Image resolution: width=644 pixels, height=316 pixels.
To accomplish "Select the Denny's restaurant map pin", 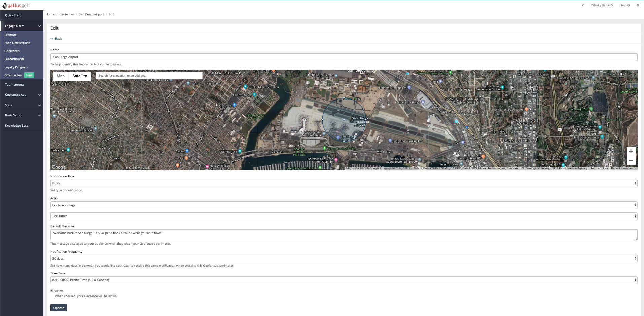I will tap(186, 158).
